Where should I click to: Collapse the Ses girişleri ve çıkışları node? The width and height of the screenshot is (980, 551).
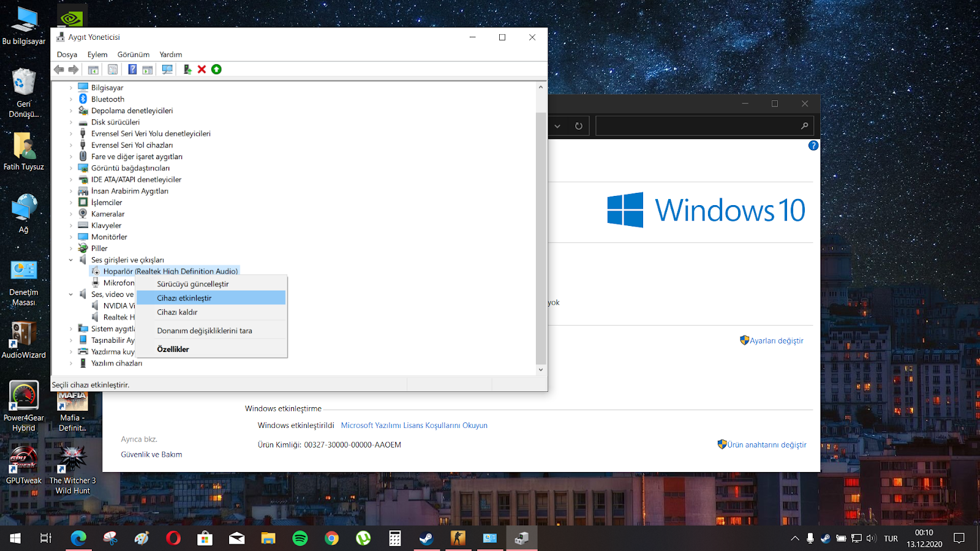tap(71, 260)
